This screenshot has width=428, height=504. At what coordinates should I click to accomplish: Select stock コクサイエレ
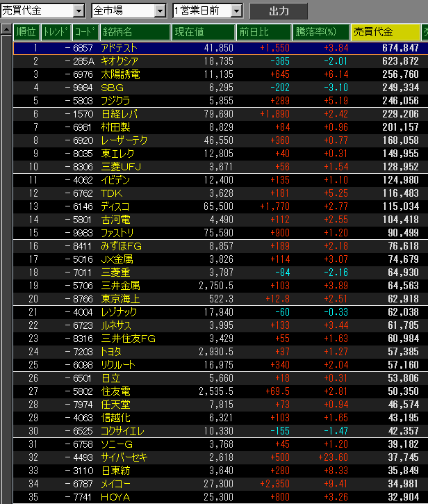[x=122, y=431]
